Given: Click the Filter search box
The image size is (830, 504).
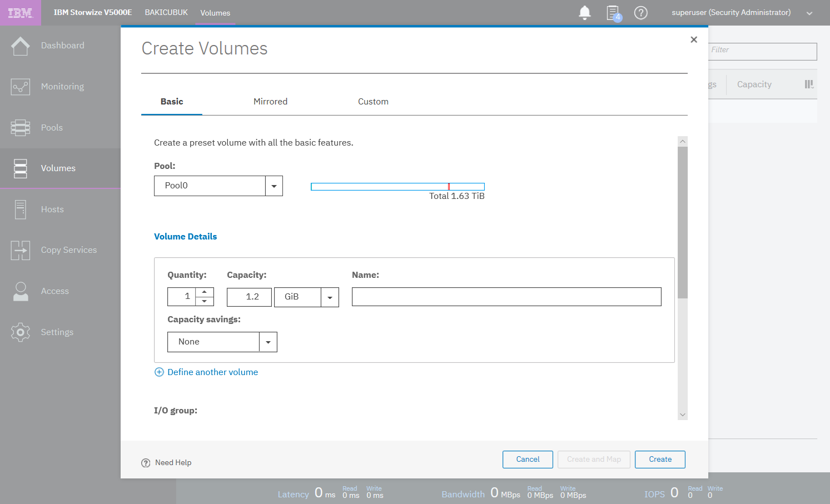Looking at the screenshot, I should 762,51.
